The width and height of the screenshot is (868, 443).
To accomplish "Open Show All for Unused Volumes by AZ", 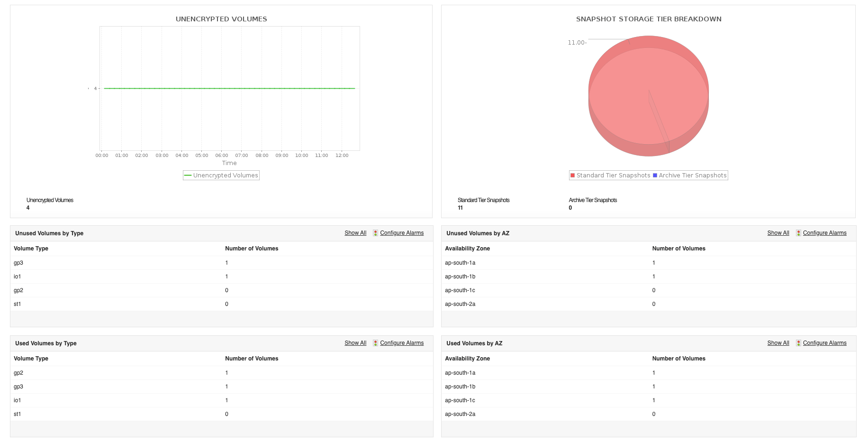I will point(778,233).
